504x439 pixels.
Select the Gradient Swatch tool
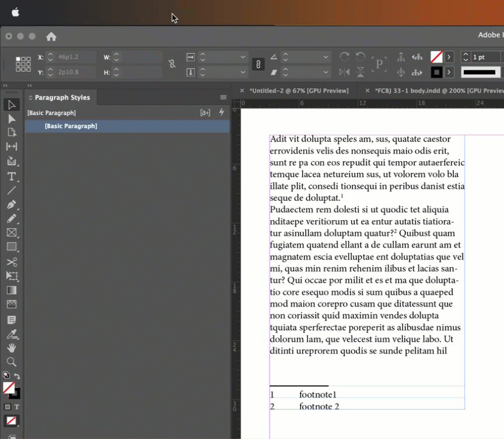tap(12, 290)
